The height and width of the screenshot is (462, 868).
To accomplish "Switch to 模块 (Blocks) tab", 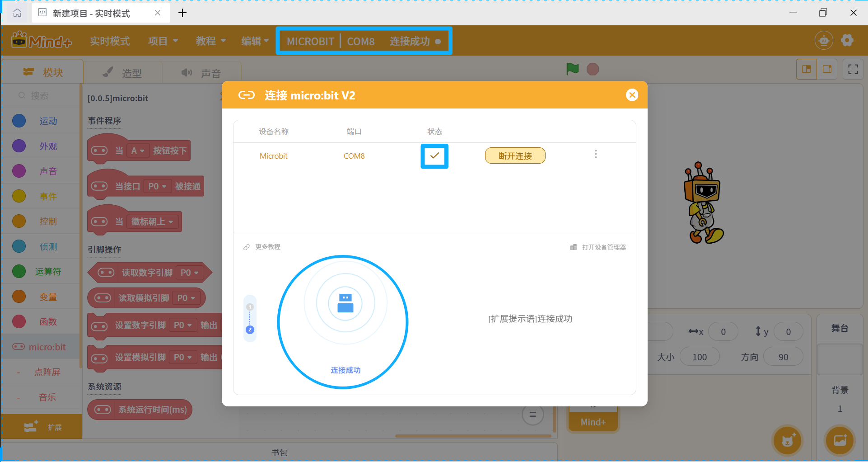I will [43, 72].
